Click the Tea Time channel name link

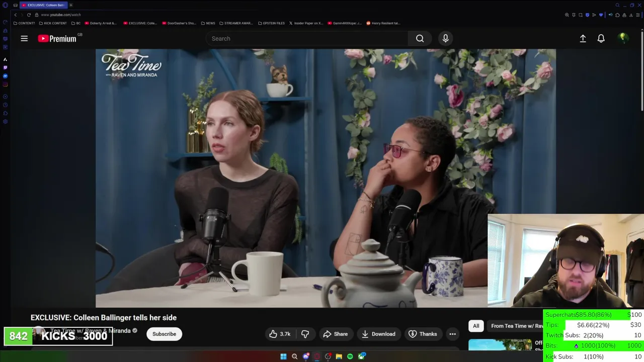(91, 331)
